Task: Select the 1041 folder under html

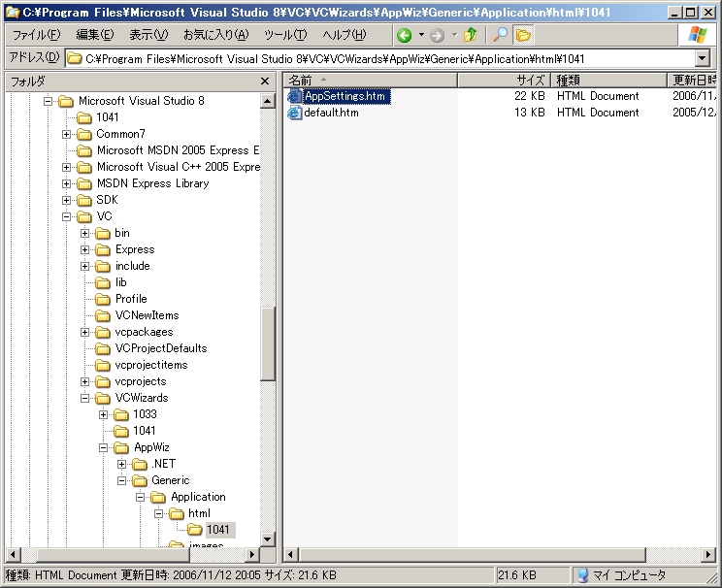Action: coord(218,530)
